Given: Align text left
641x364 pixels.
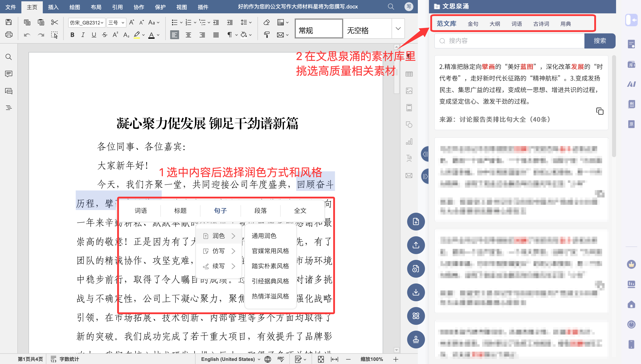Looking at the screenshot, I should point(175,35).
